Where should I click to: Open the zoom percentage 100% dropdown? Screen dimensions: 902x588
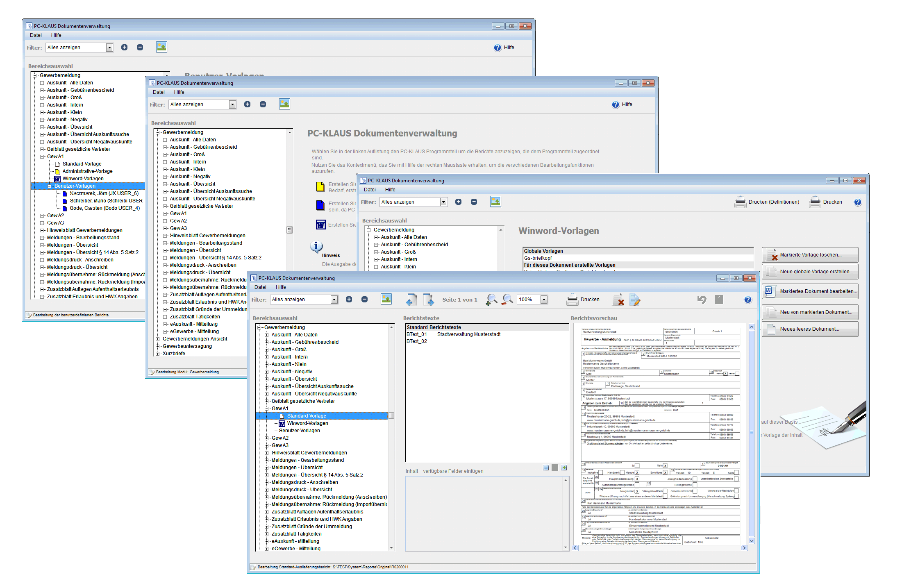tap(544, 300)
